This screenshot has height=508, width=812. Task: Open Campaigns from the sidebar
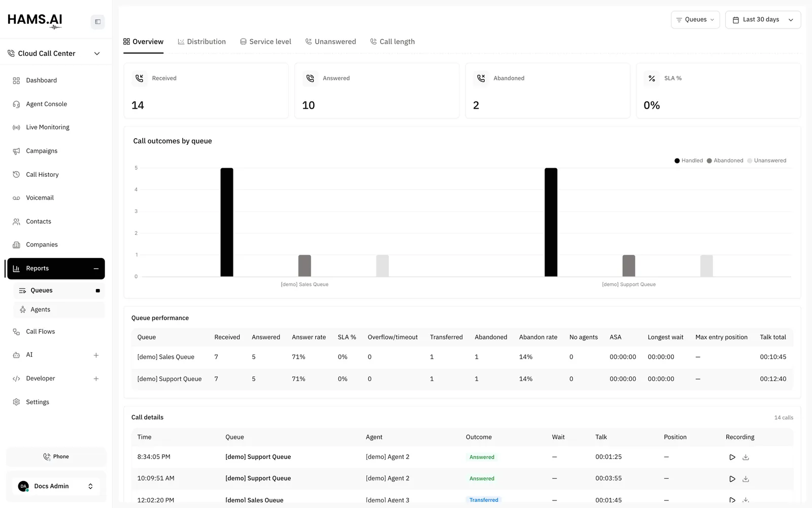coord(56,151)
